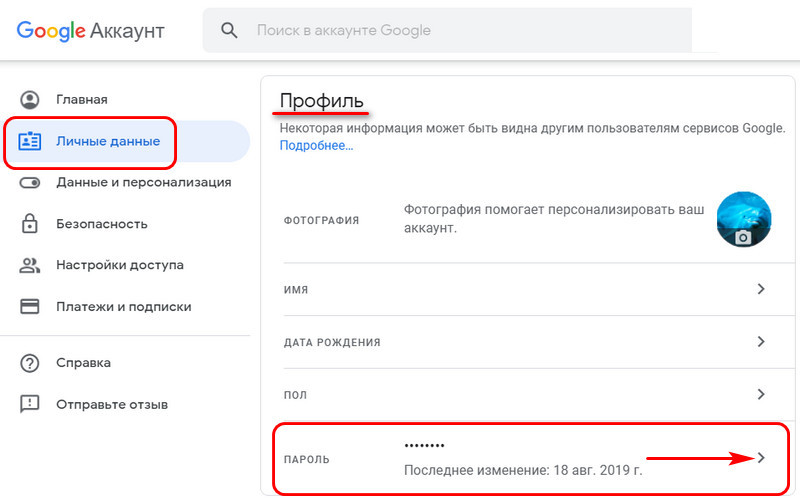This screenshot has height=500, width=800.
Task: Change the profile photo thumbnail
Action: [744, 219]
